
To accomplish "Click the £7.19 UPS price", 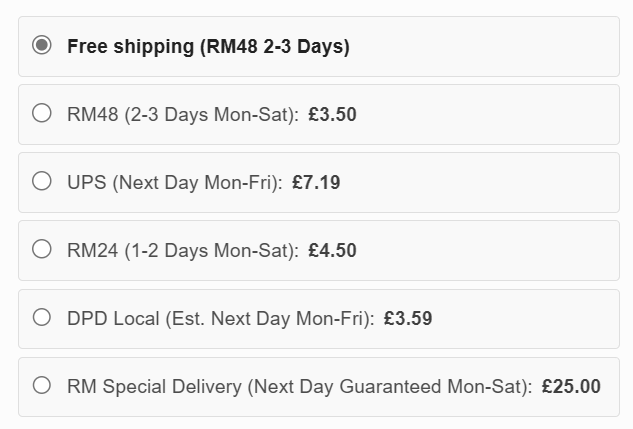I will coord(317,183).
